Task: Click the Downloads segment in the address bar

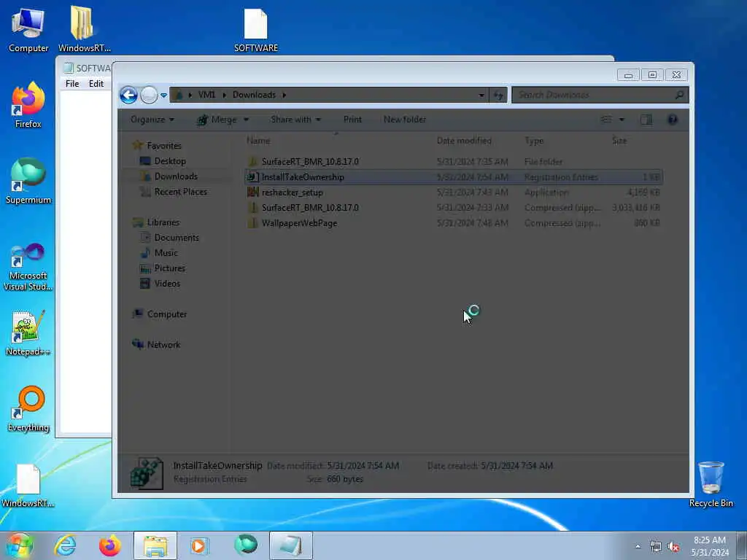Action: (254, 95)
